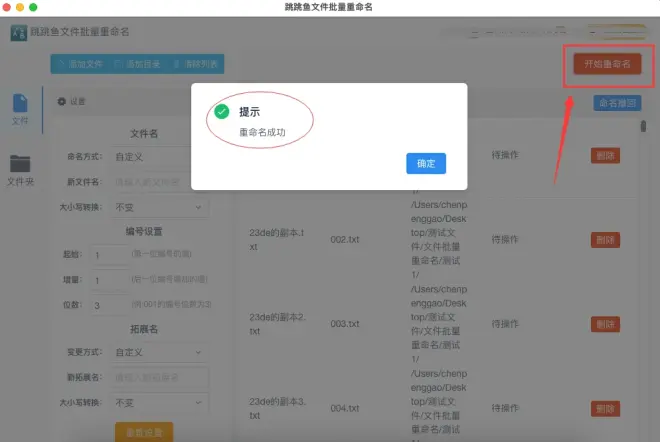Image resolution: width=660 pixels, height=442 pixels.
Task: Click 待操作 status in the 003.txt row
Action: [x=505, y=324]
